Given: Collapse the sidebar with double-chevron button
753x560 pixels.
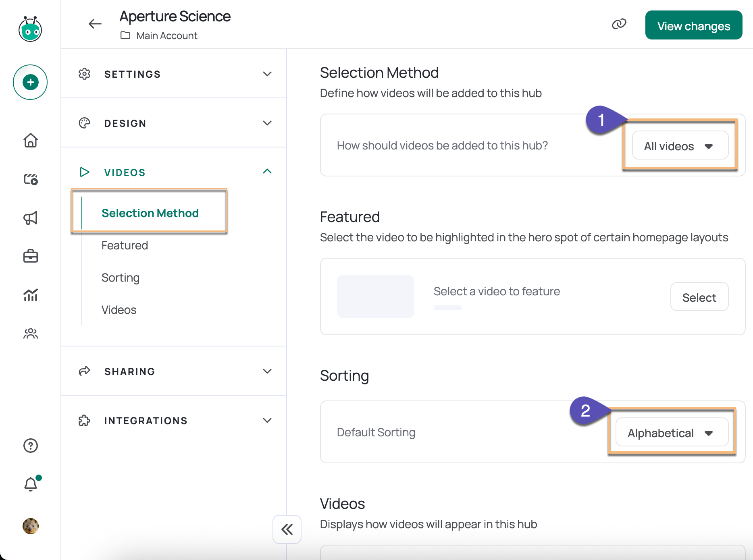Looking at the screenshot, I should [287, 529].
